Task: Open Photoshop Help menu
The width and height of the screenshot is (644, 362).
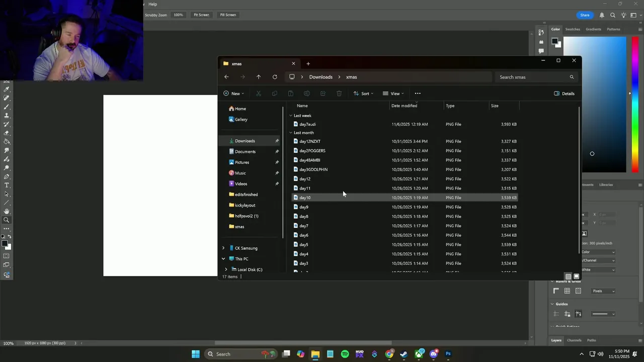Action: (152, 4)
